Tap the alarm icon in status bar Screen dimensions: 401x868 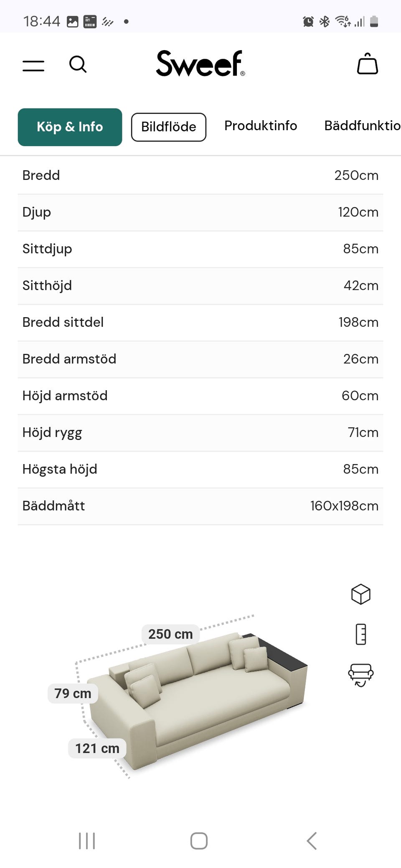(308, 21)
